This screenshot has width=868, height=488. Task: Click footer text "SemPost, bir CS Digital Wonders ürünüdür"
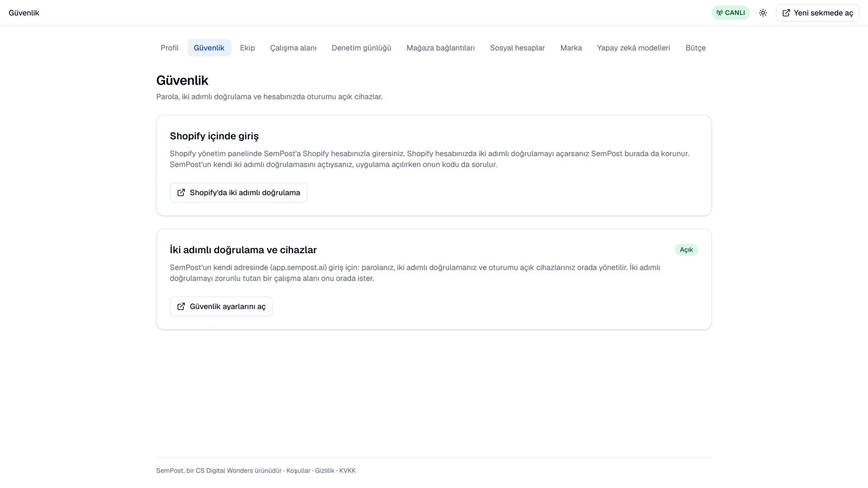[219, 471]
